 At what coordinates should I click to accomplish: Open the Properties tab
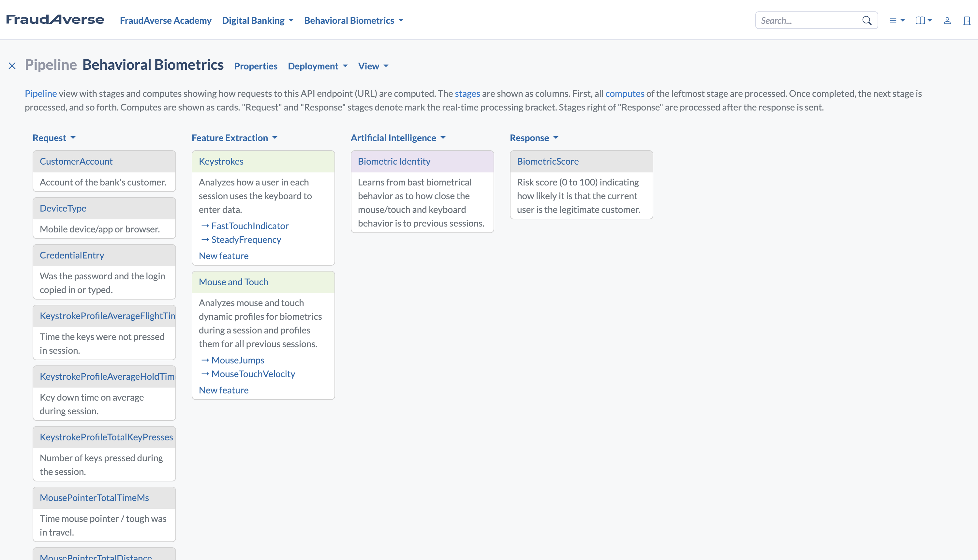coord(256,66)
